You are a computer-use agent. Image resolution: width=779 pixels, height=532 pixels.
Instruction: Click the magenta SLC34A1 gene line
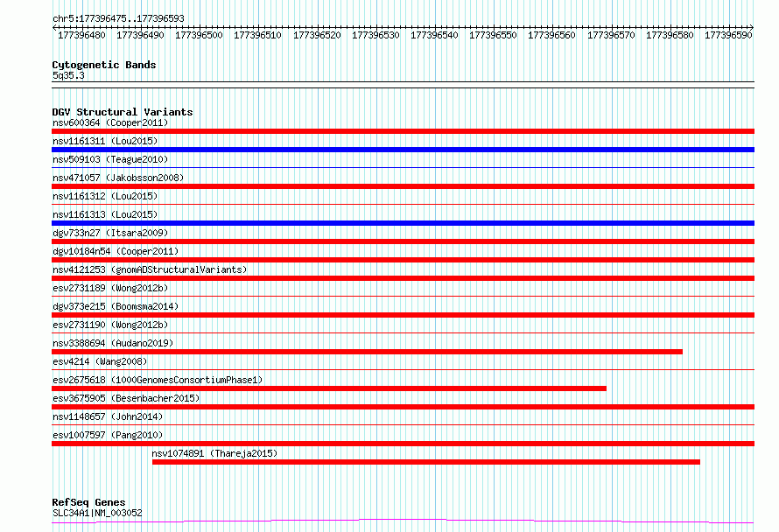tap(403, 521)
